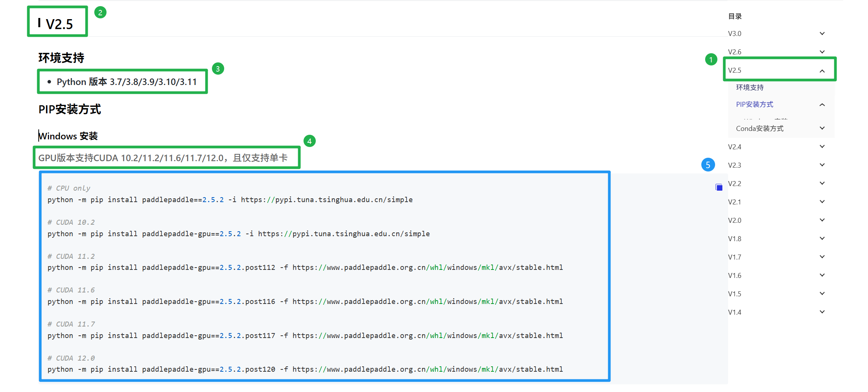This screenshot has width=868, height=392.
Task: Copy the code block with the copy icon
Action: [719, 187]
